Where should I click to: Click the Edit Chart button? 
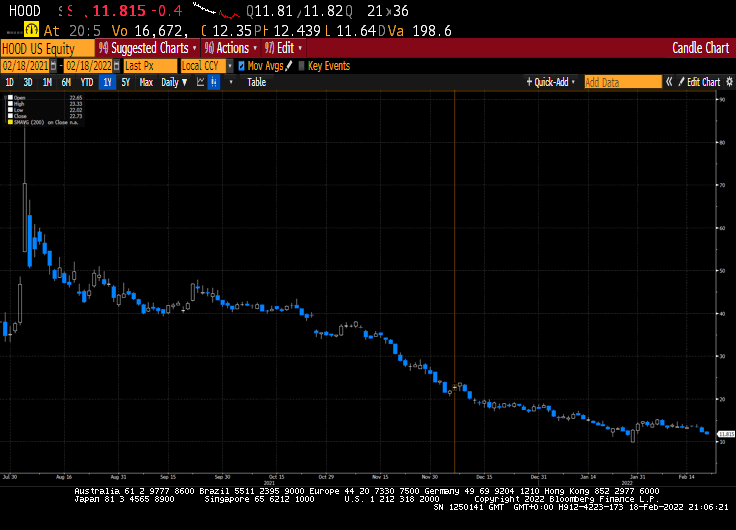tap(699, 82)
